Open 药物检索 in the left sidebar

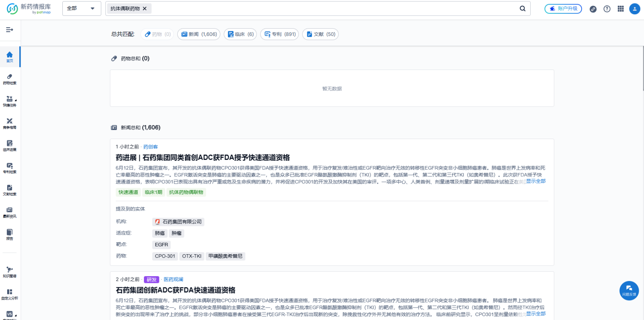tap(10, 79)
